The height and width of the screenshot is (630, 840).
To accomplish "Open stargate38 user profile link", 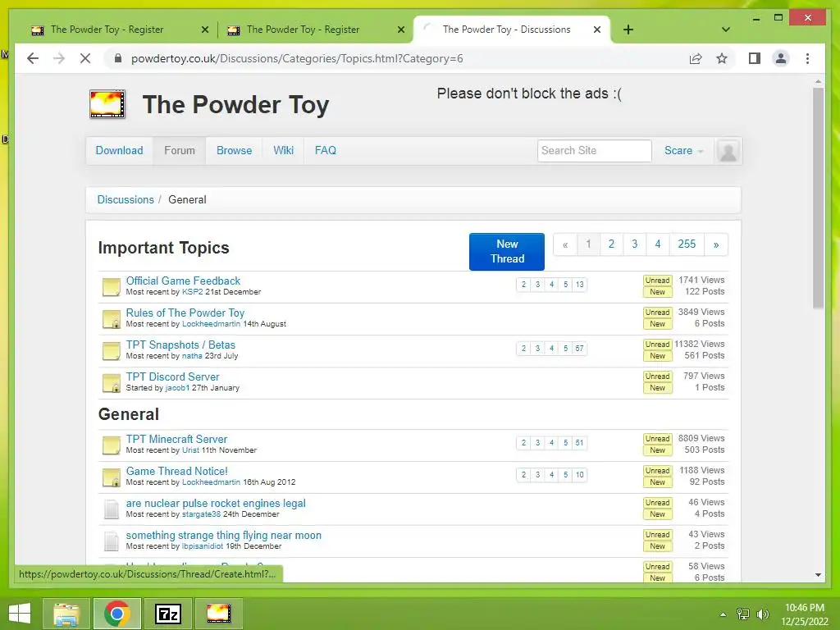I will [202, 514].
